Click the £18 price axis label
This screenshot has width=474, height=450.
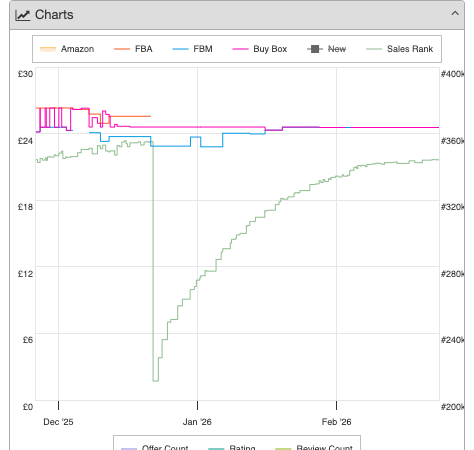tap(25, 207)
